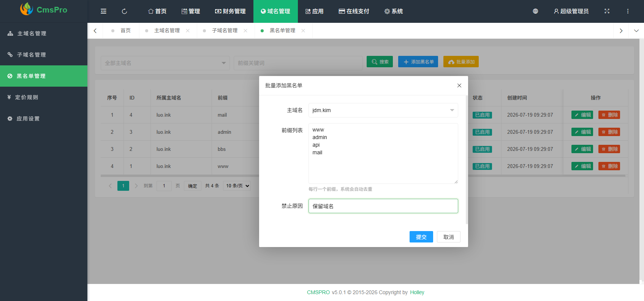Switch to the 首页 page tab
Screen dimensions: 644x301
point(121,31)
